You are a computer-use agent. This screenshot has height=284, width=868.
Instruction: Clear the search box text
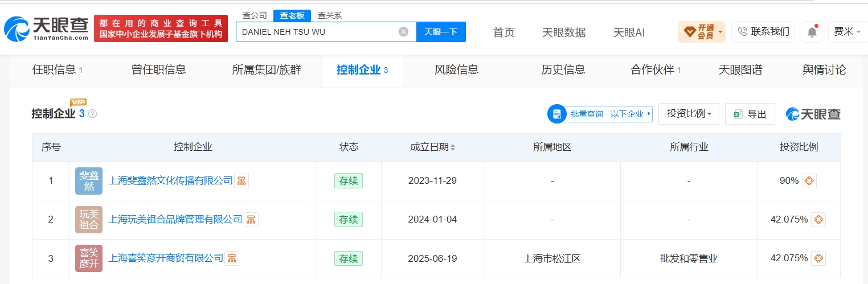click(403, 32)
